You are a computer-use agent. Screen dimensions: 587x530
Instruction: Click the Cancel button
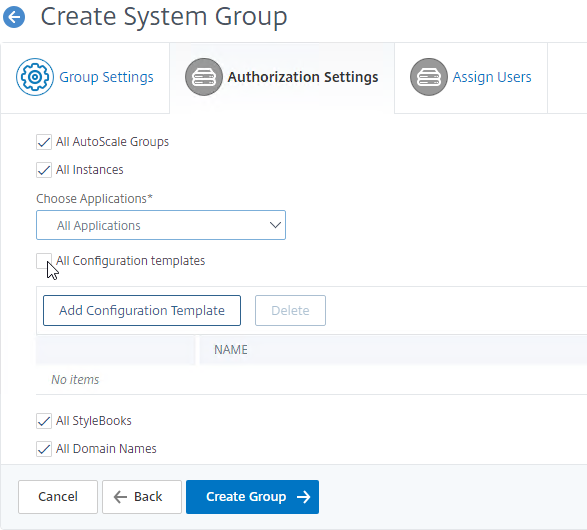click(58, 497)
